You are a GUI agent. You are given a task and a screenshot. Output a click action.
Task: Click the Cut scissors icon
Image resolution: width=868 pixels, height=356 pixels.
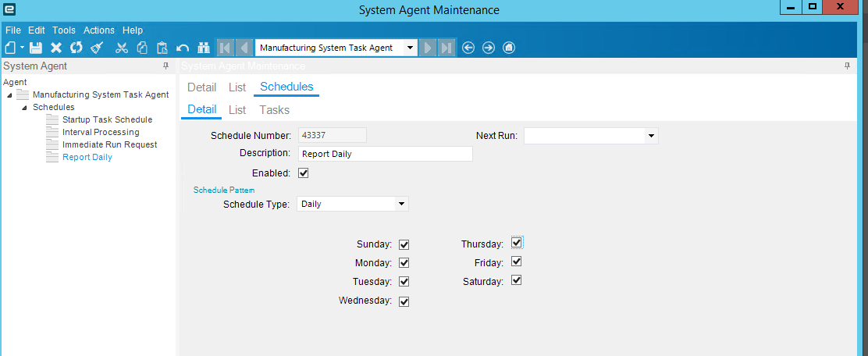[x=122, y=48]
